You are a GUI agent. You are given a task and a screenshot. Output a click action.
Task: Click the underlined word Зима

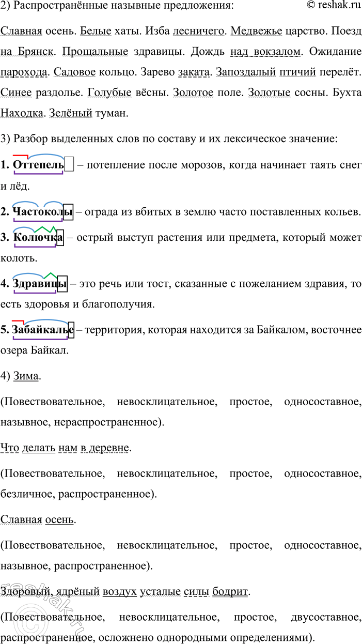26,376
